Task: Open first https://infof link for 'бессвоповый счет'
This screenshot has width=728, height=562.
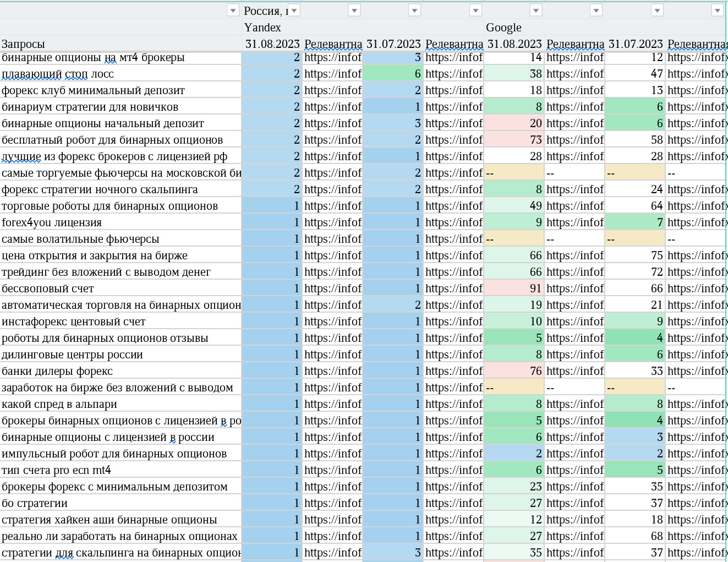Action: pyautogui.click(x=332, y=288)
